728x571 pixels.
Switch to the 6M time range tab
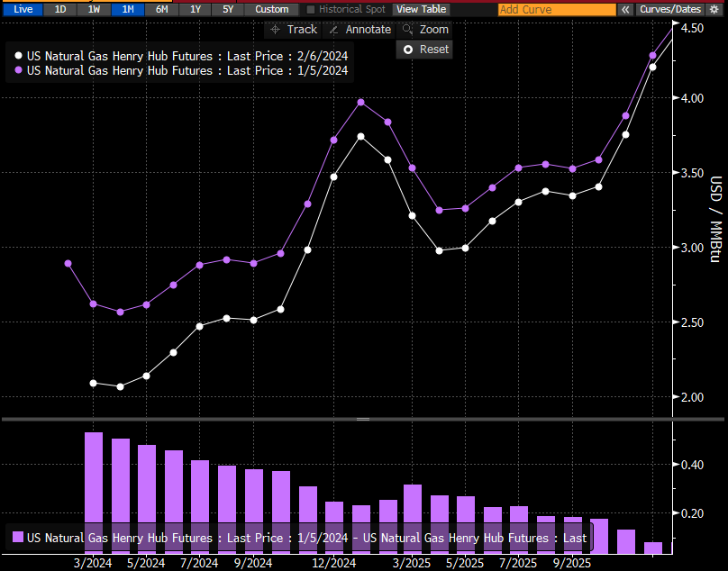point(161,9)
